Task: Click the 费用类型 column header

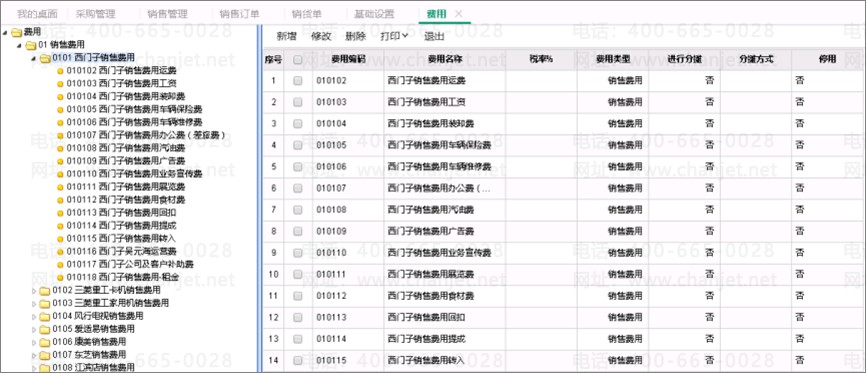Action: (x=613, y=60)
